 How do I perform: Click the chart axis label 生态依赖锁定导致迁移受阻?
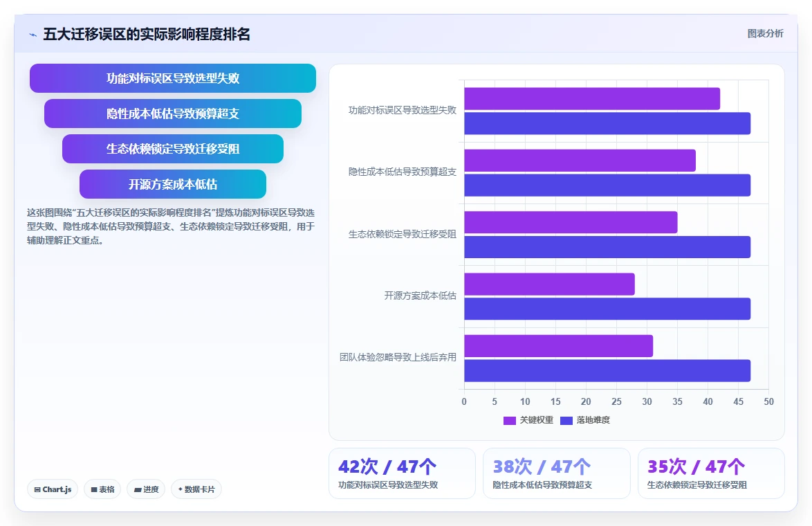coord(403,234)
